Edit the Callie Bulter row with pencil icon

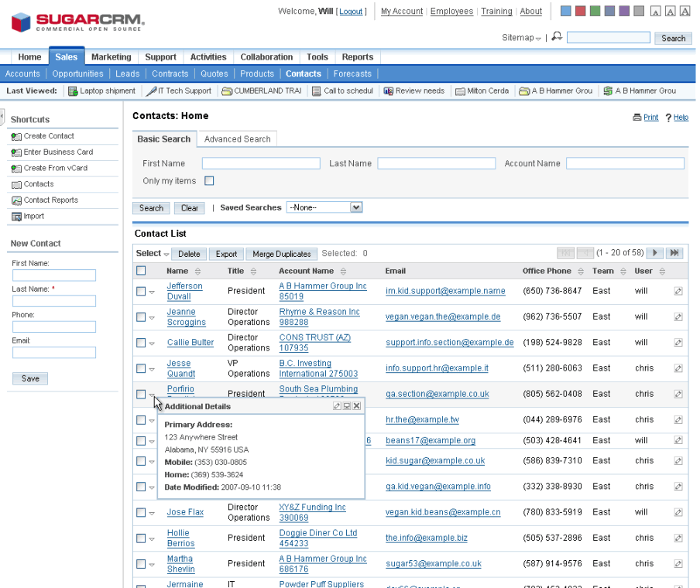678,343
